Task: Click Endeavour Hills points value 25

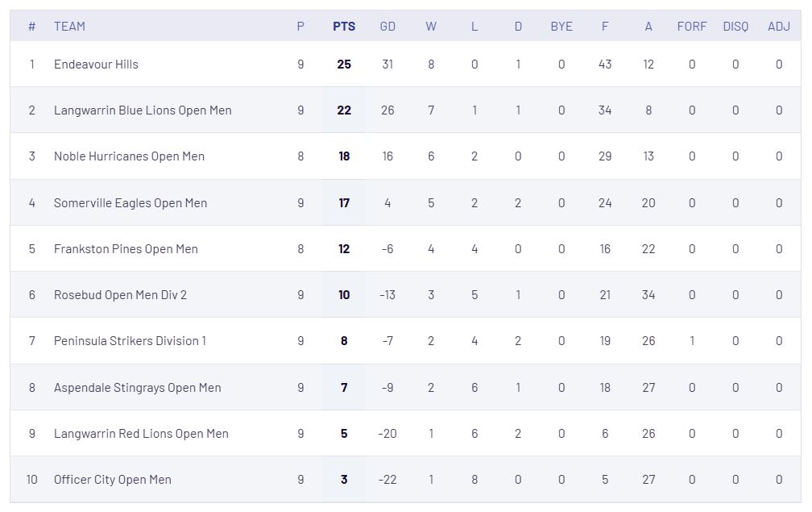Action: pos(344,65)
